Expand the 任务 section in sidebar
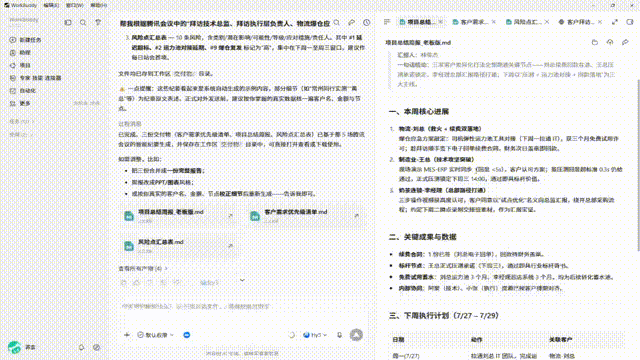This screenshot has height=360, width=640. point(21,121)
